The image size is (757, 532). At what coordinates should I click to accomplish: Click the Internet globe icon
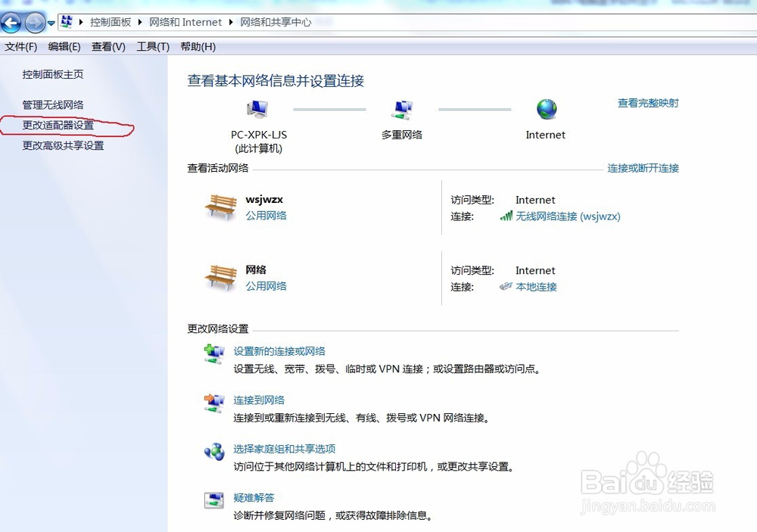545,109
